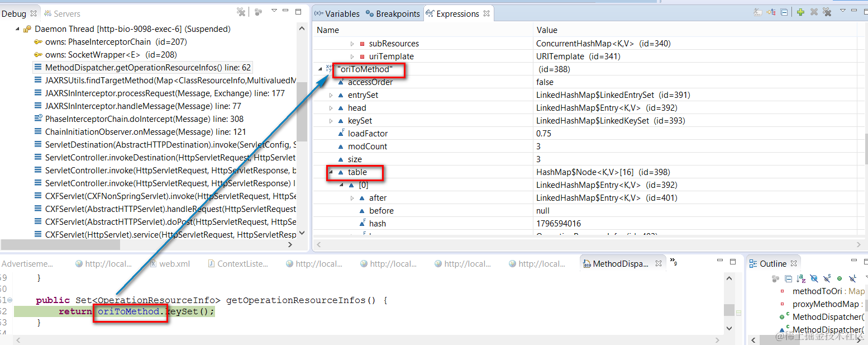The height and width of the screenshot is (345, 868).
Task: Remove all terminated launches in Debug view
Action: tap(241, 12)
